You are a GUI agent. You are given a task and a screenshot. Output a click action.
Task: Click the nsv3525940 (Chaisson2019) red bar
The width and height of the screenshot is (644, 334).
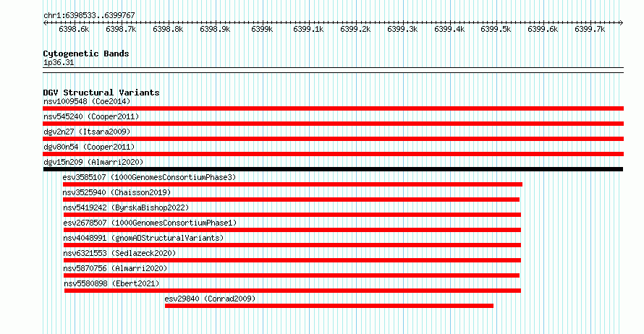291,200
